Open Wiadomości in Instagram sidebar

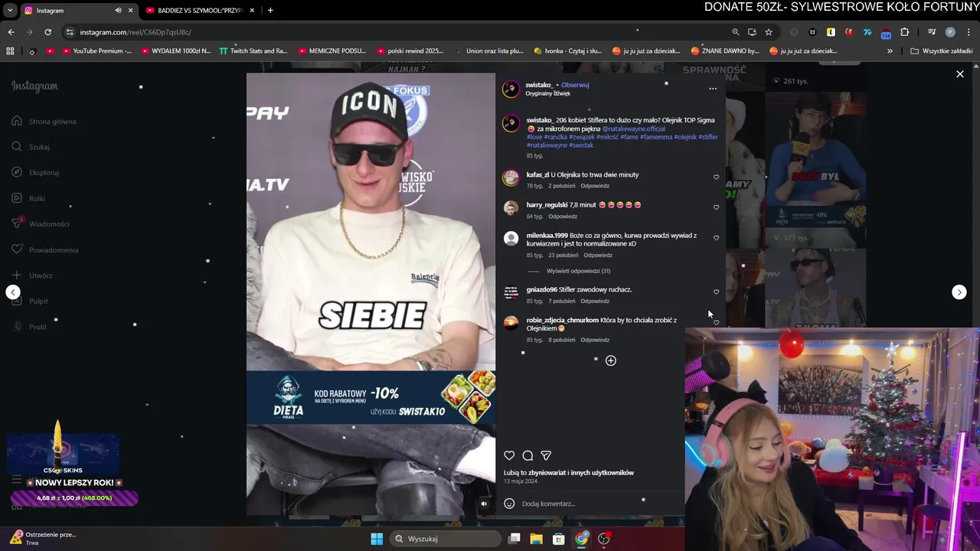coord(41,223)
